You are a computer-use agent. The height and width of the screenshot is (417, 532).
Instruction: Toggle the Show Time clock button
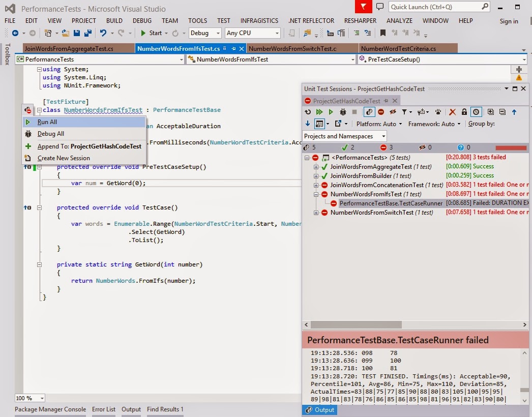click(x=476, y=112)
